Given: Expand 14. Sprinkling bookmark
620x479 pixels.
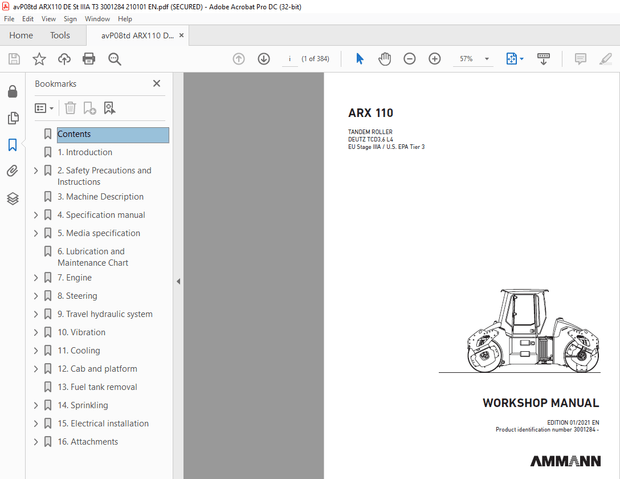Looking at the screenshot, I should tap(36, 405).
